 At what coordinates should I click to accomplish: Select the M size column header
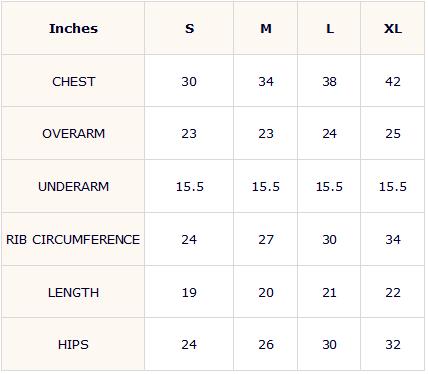click(266, 28)
